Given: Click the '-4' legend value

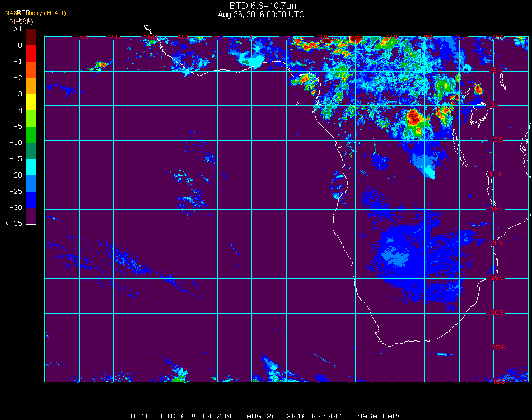Looking at the screenshot, I should 18,110.
